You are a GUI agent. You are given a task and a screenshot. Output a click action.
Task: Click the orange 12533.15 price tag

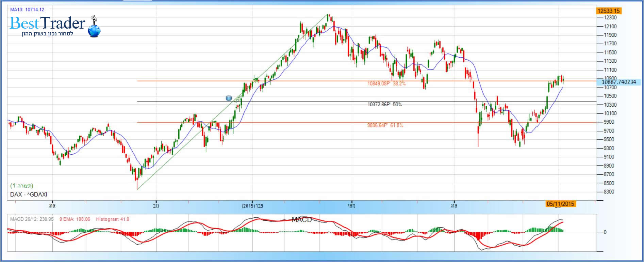pos(609,11)
